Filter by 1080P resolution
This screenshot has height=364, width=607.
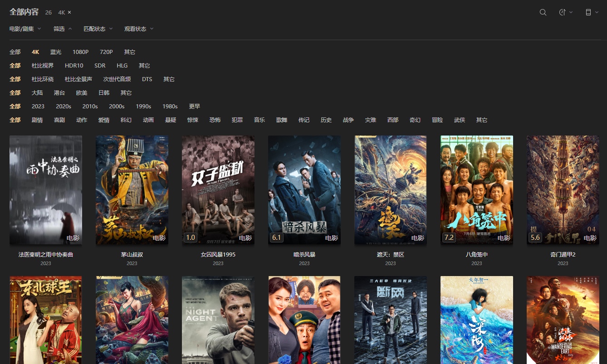coord(81,52)
